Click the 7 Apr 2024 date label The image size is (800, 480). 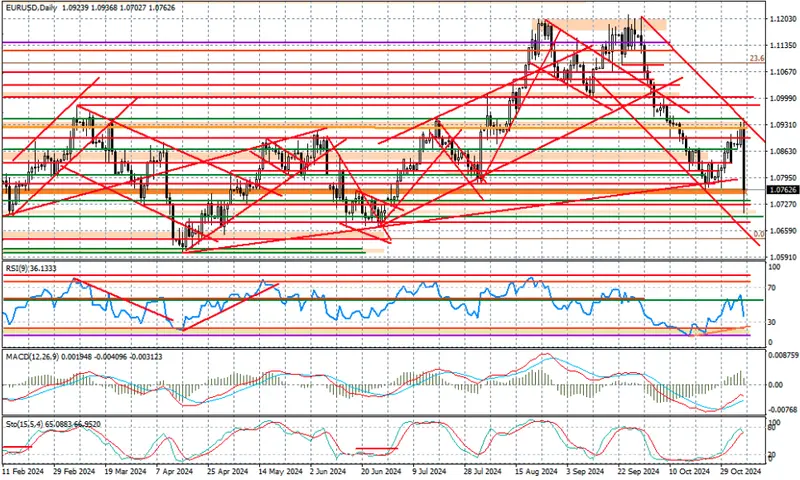click(x=176, y=471)
